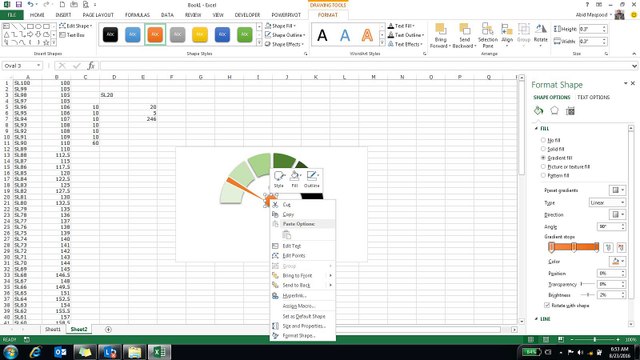The height and width of the screenshot is (360, 640).
Task: Choose Copy from context menu
Action: 302,214
